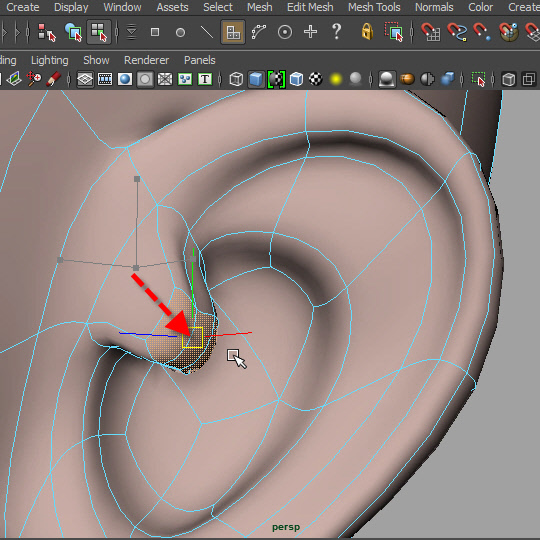Enable use all lights yellow bulb icon
This screenshot has height=540, width=540.
pos(336,80)
